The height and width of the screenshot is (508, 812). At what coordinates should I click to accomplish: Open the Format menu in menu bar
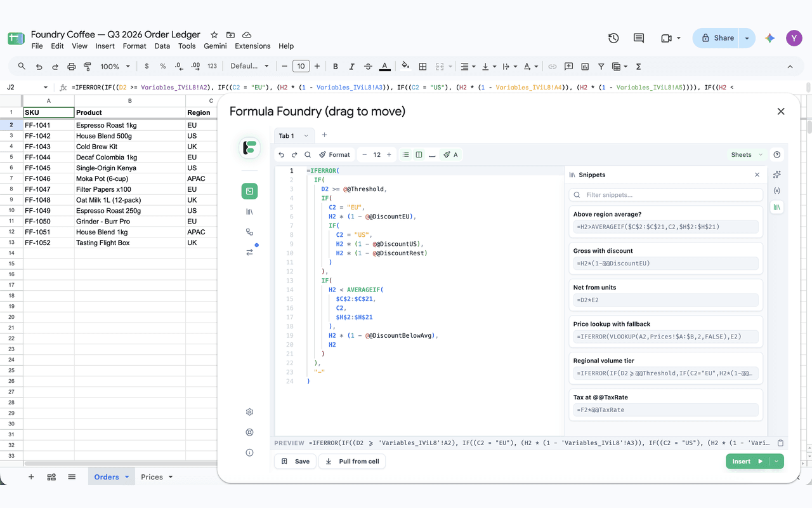click(134, 46)
